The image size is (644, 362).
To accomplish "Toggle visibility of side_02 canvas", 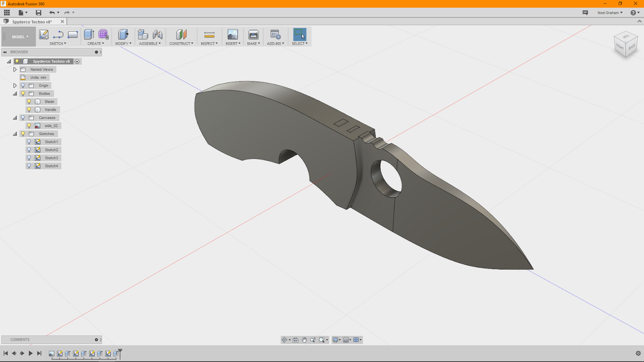I will point(29,126).
